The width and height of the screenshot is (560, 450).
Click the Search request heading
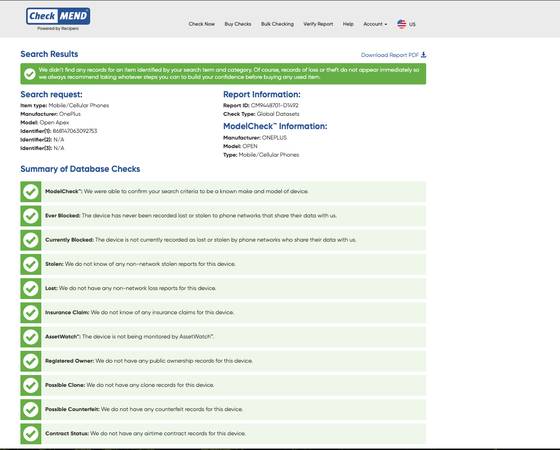(x=51, y=94)
